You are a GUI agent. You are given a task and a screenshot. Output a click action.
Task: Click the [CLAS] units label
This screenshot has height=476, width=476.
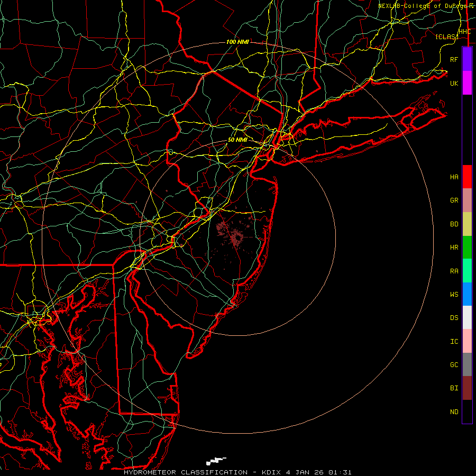pyautogui.click(x=446, y=36)
